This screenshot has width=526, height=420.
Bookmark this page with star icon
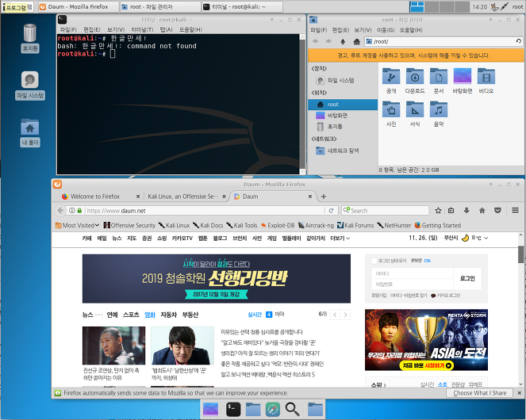point(438,211)
